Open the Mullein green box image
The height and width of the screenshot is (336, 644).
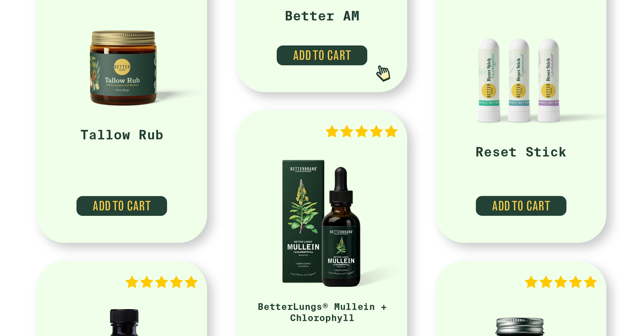pos(303,221)
